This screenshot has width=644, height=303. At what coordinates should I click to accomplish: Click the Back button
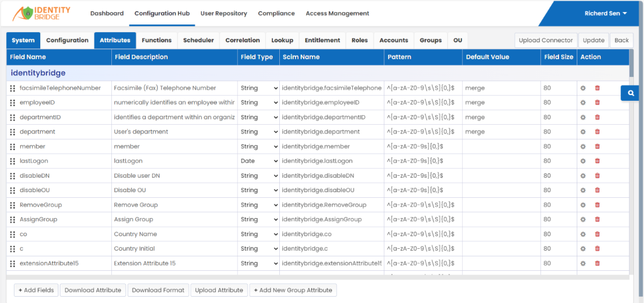tap(621, 40)
